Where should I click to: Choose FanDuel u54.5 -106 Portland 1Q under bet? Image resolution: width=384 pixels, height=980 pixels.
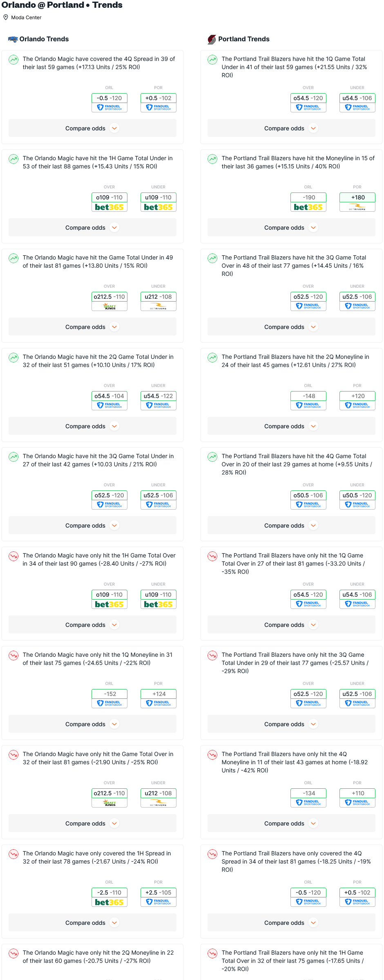[357, 103]
